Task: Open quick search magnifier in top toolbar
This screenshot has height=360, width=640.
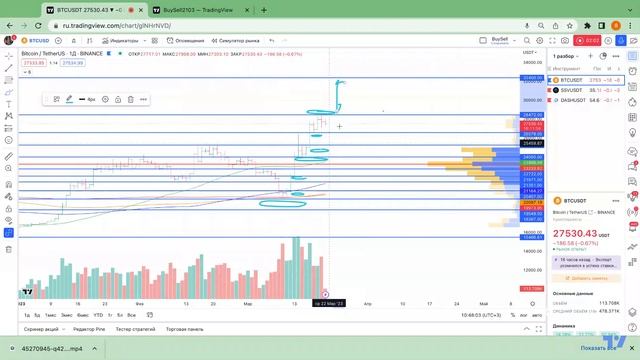Action: point(527,40)
